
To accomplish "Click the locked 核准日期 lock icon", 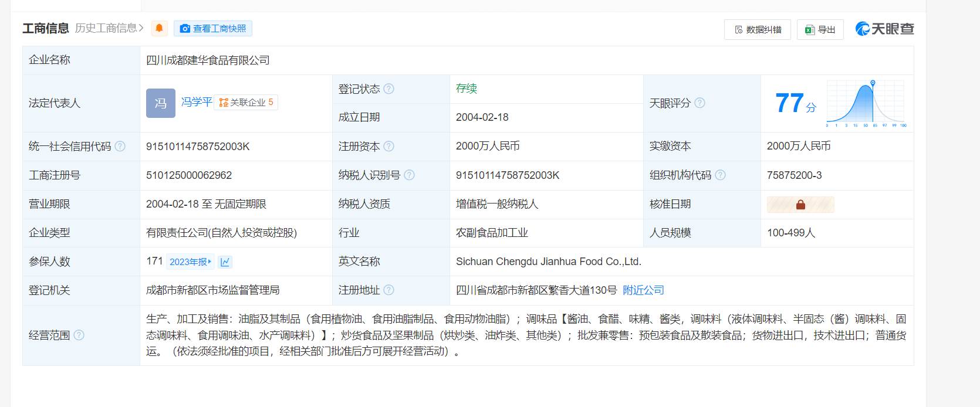I will [800, 204].
